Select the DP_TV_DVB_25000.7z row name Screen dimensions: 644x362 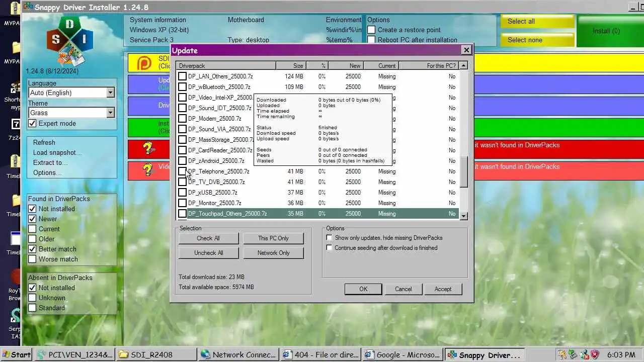216,182
